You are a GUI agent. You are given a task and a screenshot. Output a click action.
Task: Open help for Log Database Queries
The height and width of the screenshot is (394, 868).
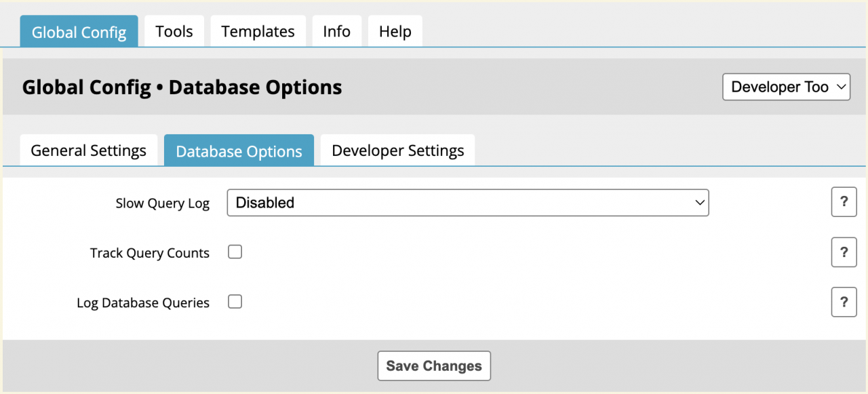(x=844, y=302)
